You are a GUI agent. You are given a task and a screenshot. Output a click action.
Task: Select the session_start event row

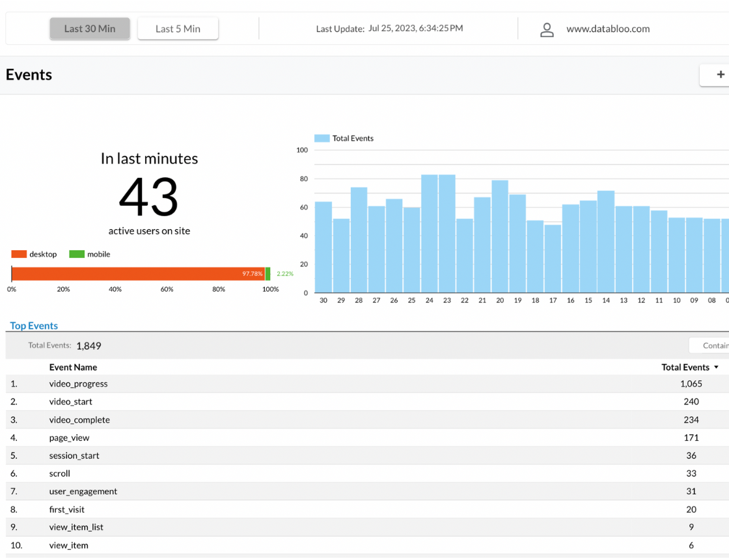tap(74, 455)
